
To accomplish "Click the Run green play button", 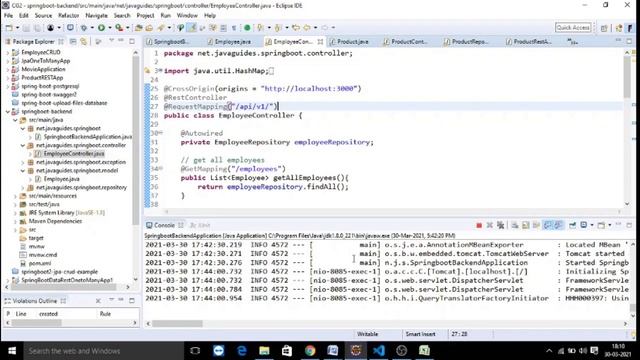I will point(101,28).
